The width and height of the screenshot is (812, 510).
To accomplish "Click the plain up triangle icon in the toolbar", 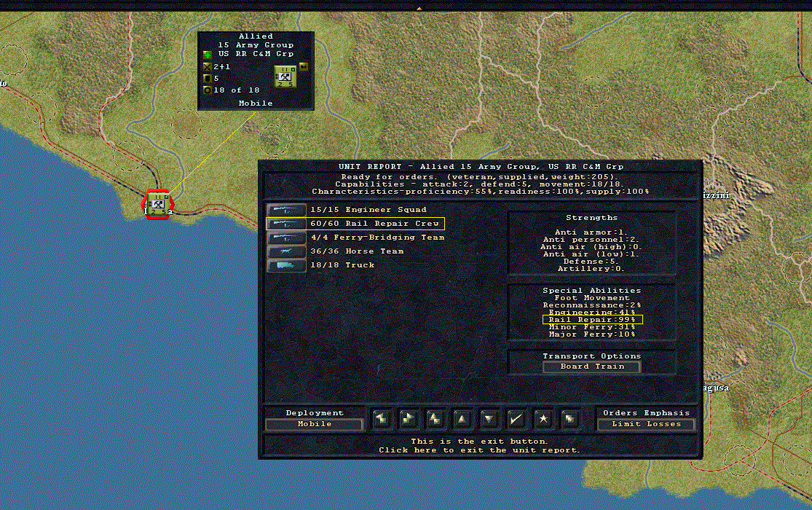I will (462, 419).
